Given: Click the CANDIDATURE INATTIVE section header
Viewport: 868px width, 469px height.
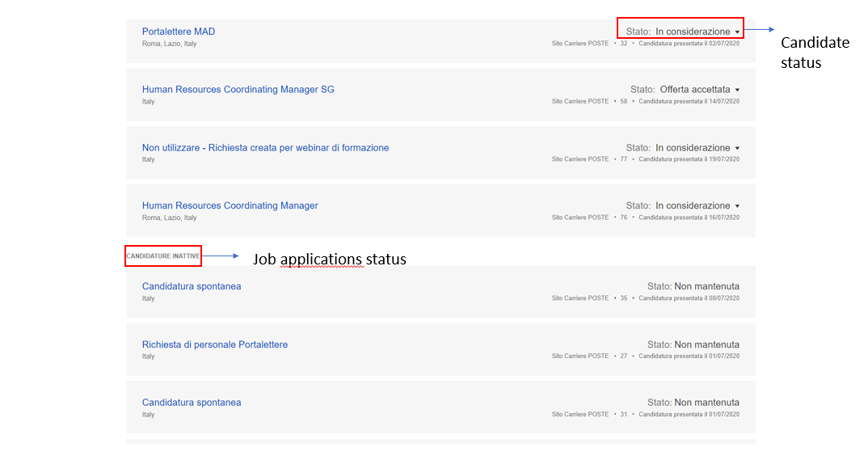Looking at the screenshot, I should click(162, 255).
